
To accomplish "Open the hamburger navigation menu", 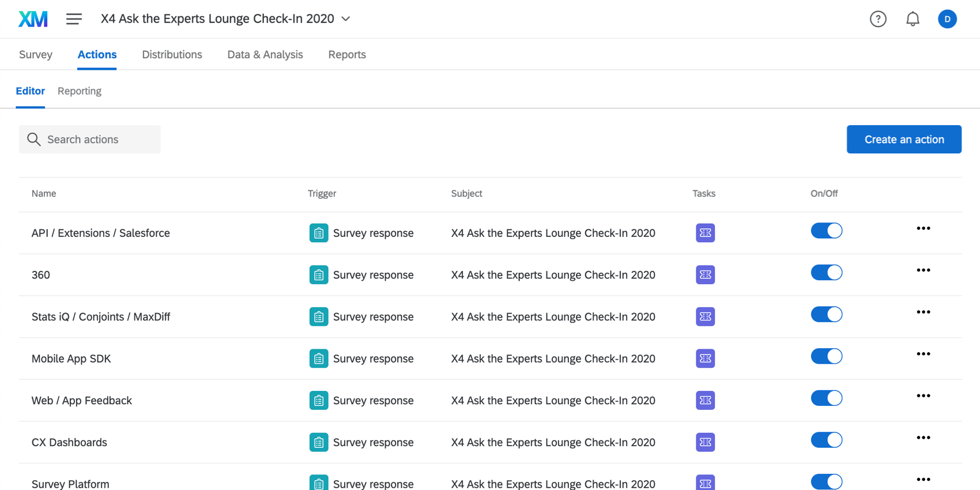I will point(74,19).
